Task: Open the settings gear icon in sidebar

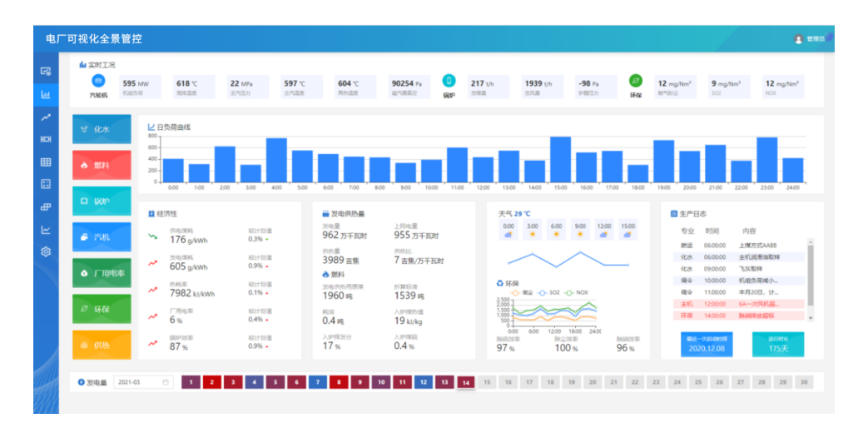Action: 46,251
